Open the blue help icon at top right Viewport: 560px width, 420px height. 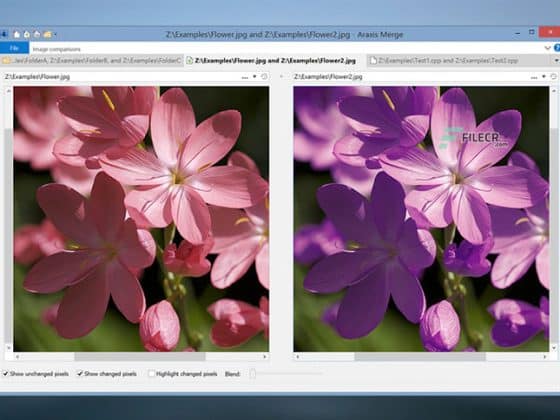tap(557, 48)
